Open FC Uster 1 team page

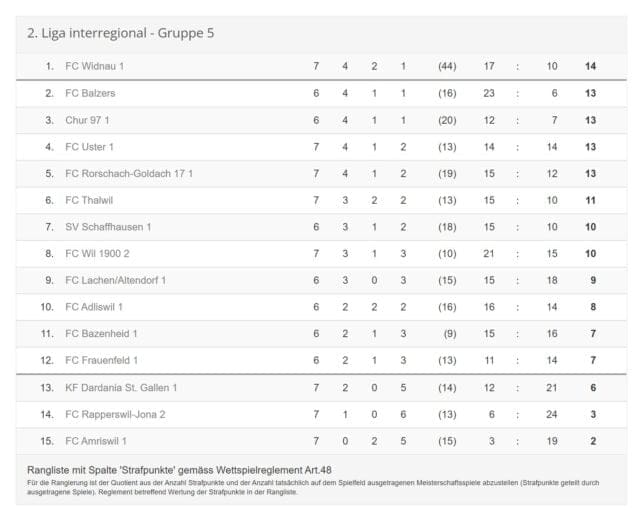pyautogui.click(x=90, y=147)
